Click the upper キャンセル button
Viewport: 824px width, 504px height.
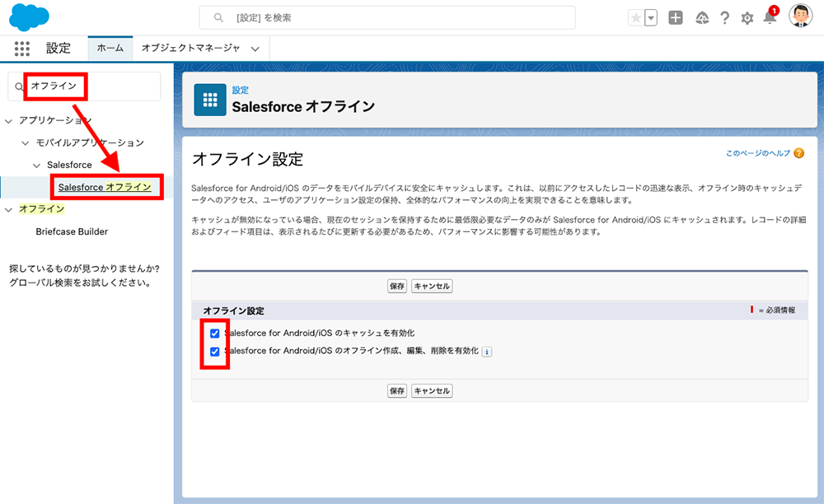tap(432, 286)
